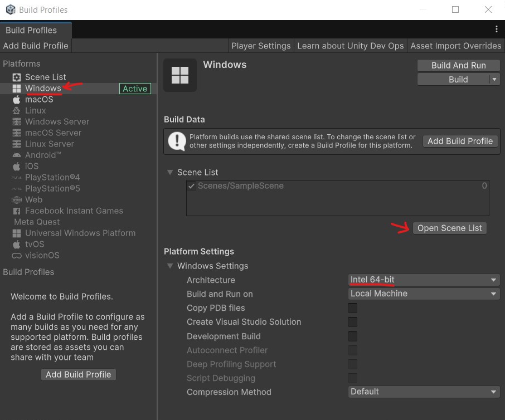The width and height of the screenshot is (505, 420).
Task: Click the PlayStation®4 logo icon
Action: (16, 177)
